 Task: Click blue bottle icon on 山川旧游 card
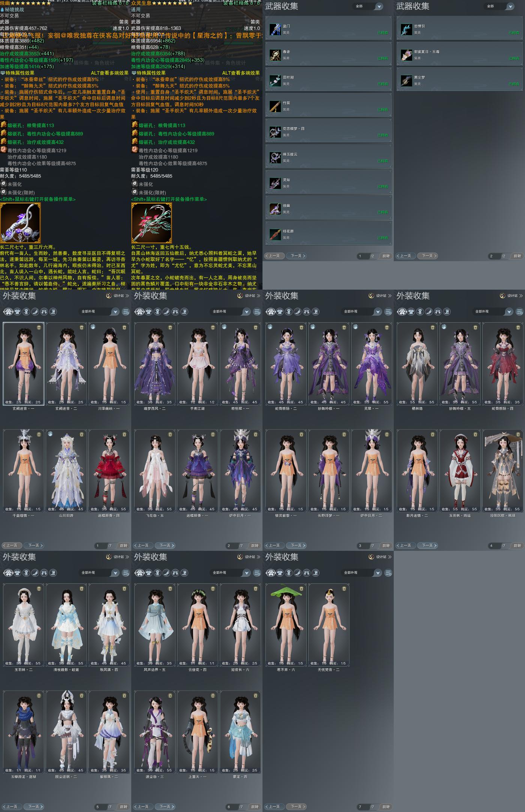[x=51, y=434]
